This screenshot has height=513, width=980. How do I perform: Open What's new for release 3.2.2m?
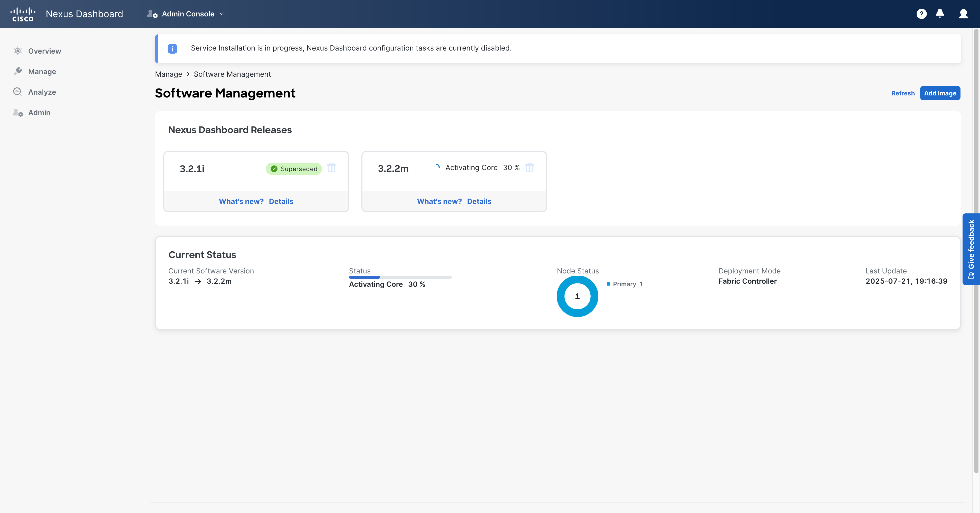pos(439,202)
